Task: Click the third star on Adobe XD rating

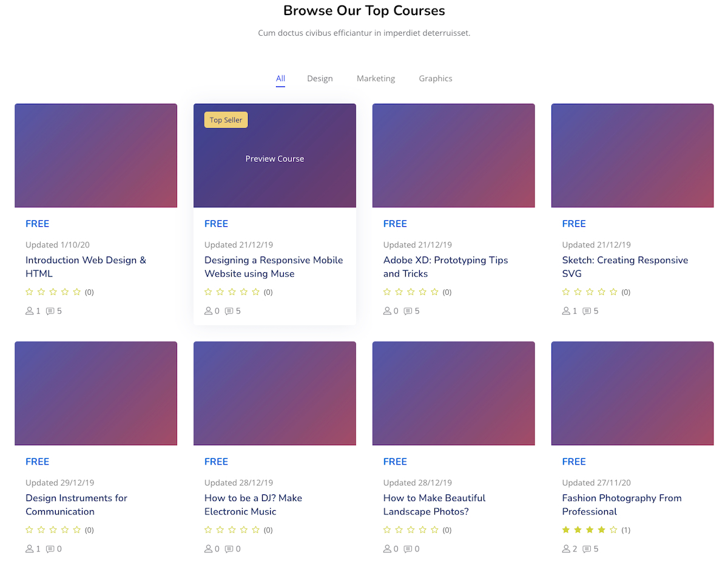Action: (x=411, y=292)
